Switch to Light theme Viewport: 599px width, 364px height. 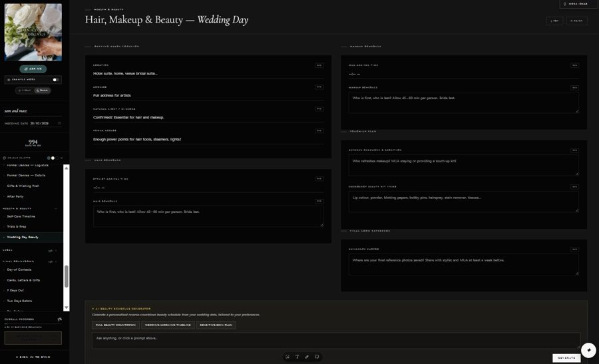point(25,91)
